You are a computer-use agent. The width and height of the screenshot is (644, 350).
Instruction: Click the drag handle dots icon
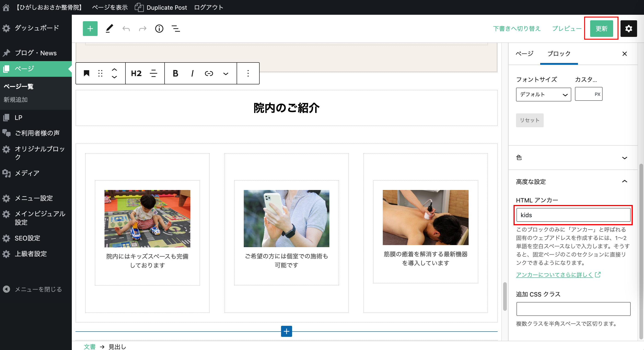coord(101,73)
